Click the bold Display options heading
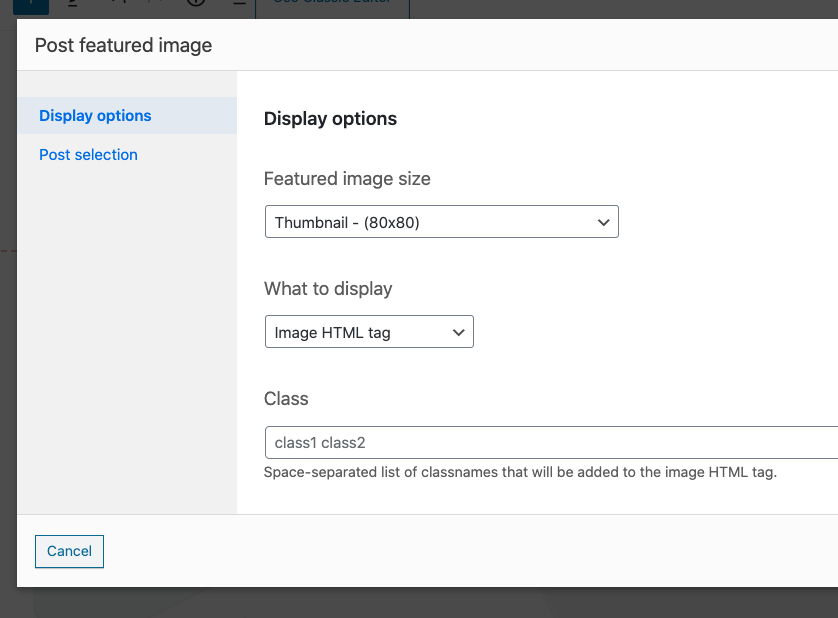Viewport: 838px width, 618px height. pos(330,119)
